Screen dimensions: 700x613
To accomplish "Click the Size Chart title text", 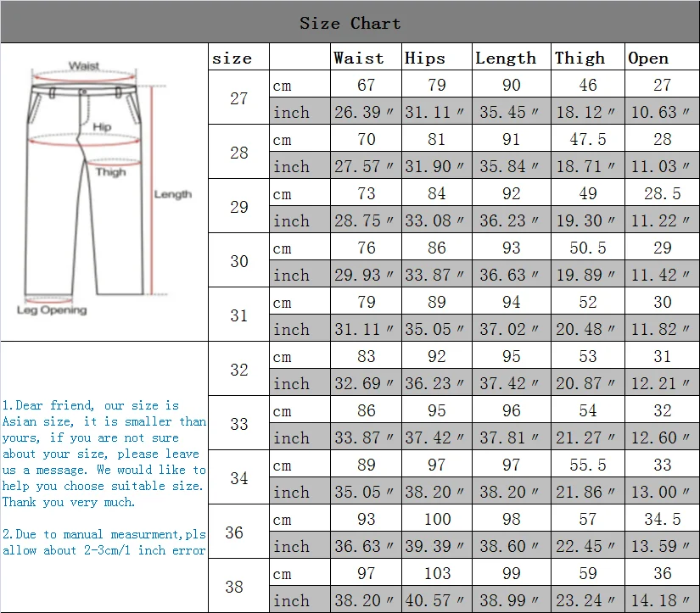I will [x=350, y=23].
